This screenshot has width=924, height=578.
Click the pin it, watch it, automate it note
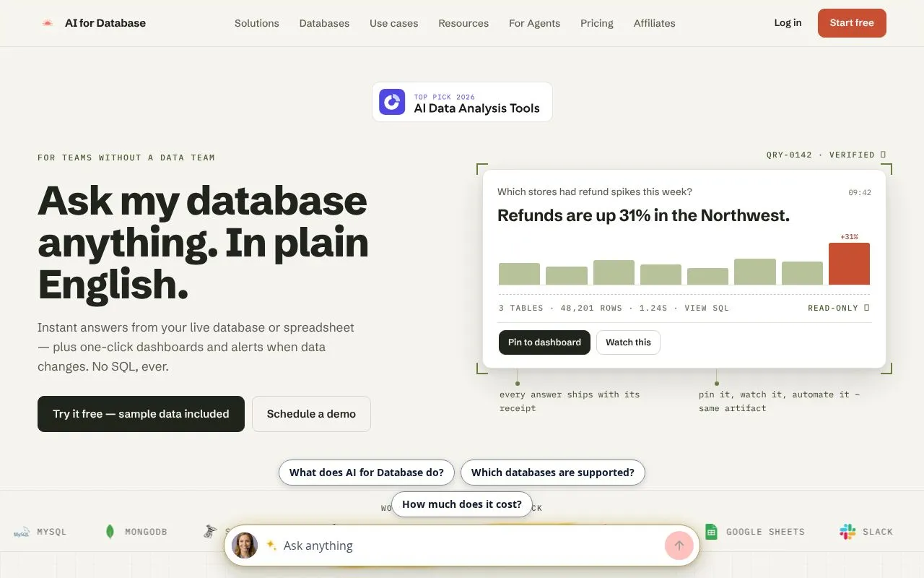tap(780, 401)
